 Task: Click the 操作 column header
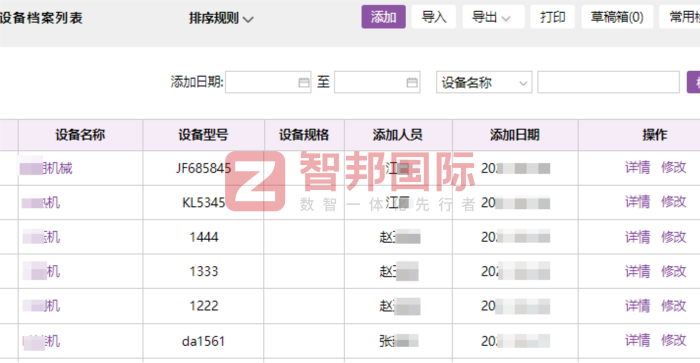pyautogui.click(x=654, y=135)
